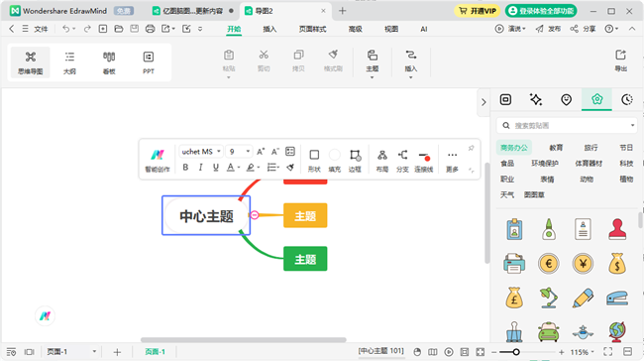Pin the floating toolbar

471,148
